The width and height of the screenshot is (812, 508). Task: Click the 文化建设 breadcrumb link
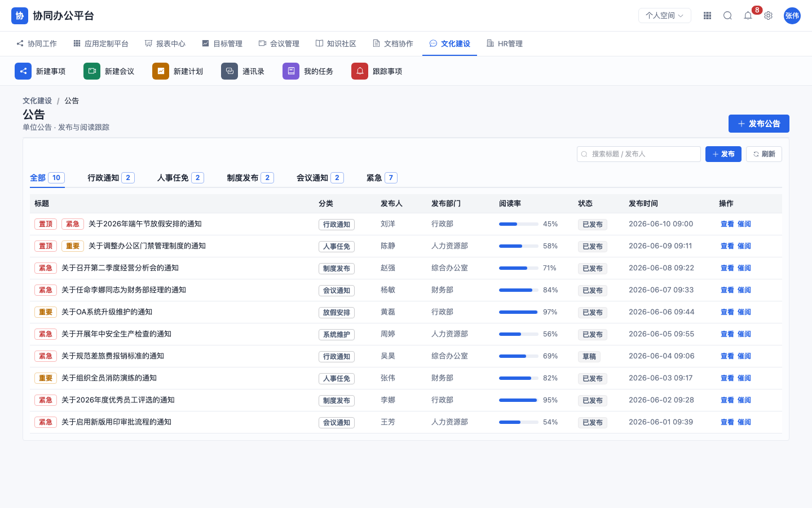[37, 100]
